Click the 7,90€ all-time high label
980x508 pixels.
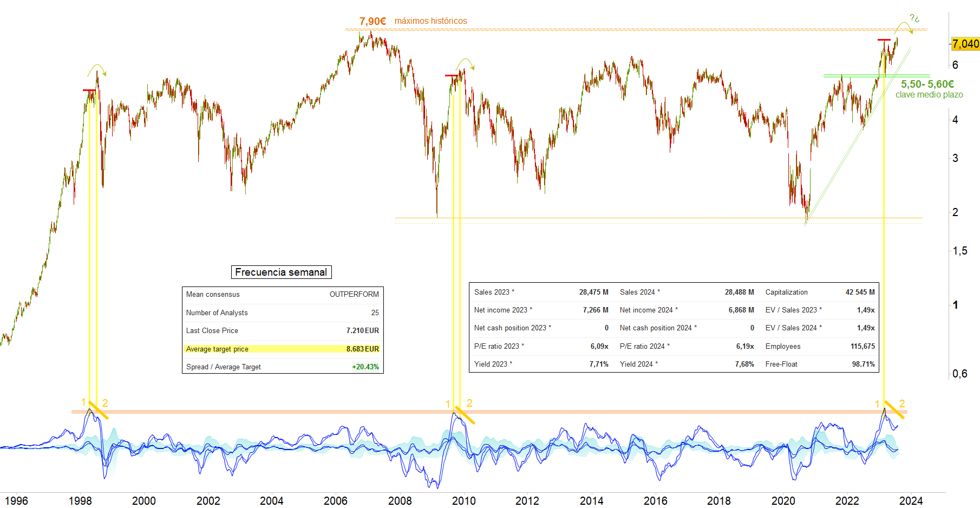pyautogui.click(x=373, y=21)
